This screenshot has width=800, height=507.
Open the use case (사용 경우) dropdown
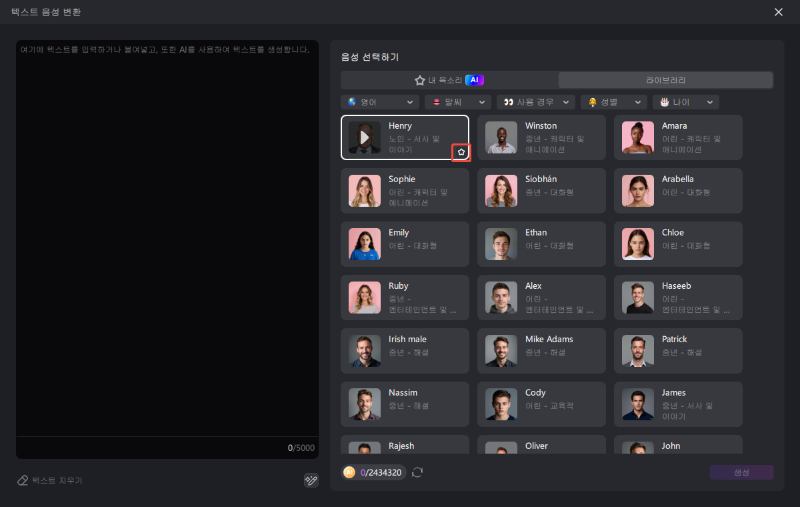click(537, 102)
